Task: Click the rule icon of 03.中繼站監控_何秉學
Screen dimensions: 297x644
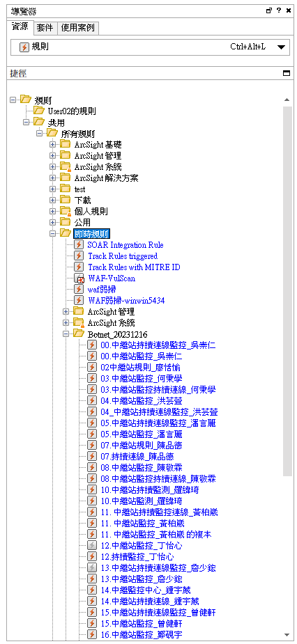Action: point(92,378)
